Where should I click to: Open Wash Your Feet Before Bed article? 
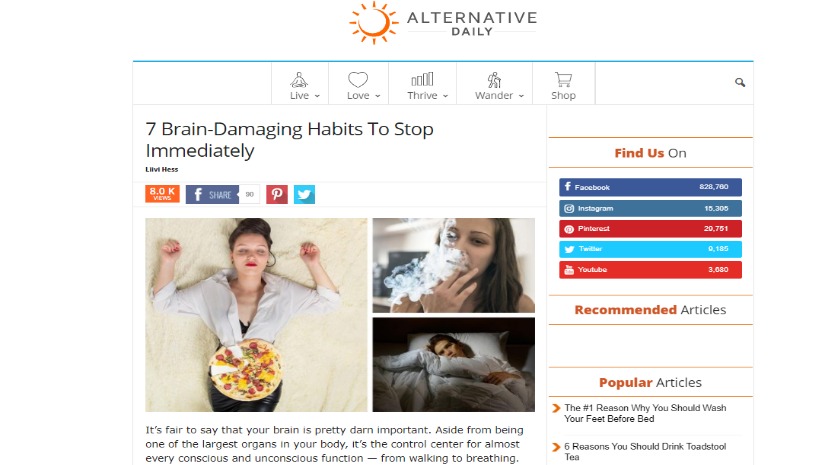645,413
